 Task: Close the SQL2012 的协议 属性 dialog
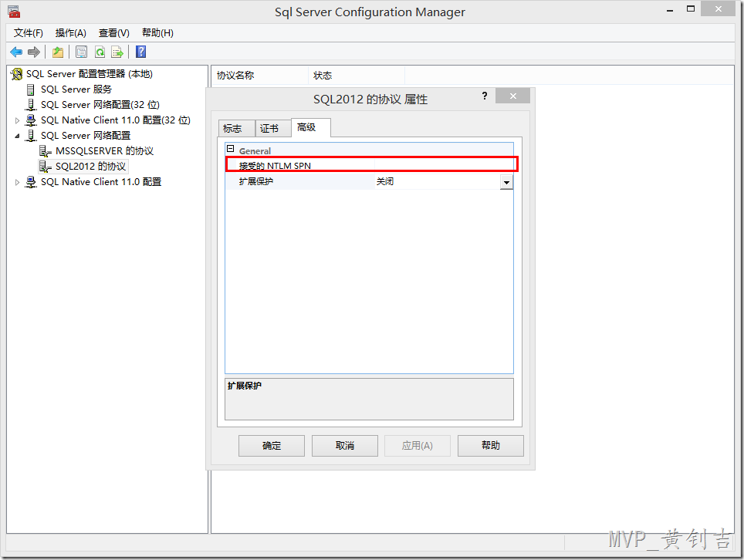513,96
